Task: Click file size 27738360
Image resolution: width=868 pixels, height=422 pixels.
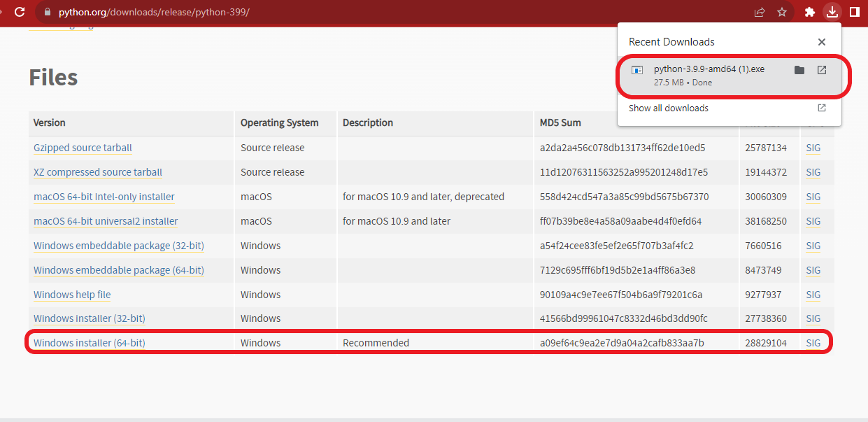Action: (x=766, y=318)
